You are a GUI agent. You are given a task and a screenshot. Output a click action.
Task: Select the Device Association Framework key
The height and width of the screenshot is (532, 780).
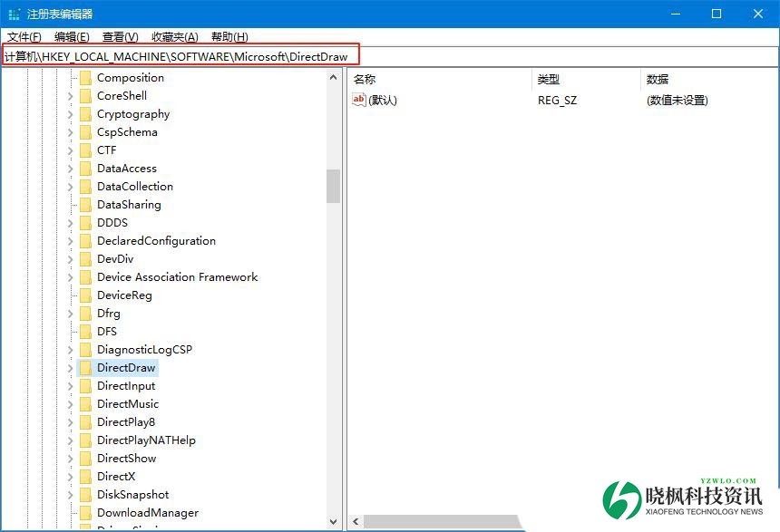[177, 277]
